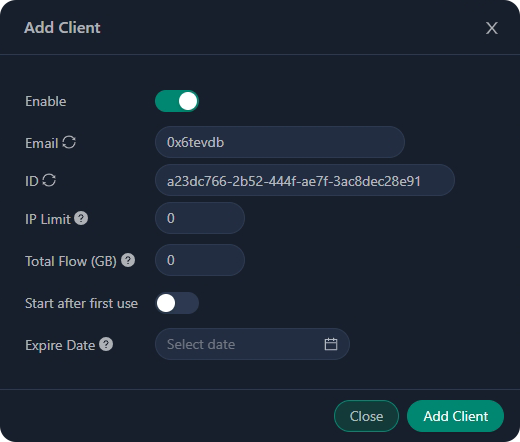520x442 pixels.
Task: Dismiss dialog with the X icon
Action: [x=492, y=28]
